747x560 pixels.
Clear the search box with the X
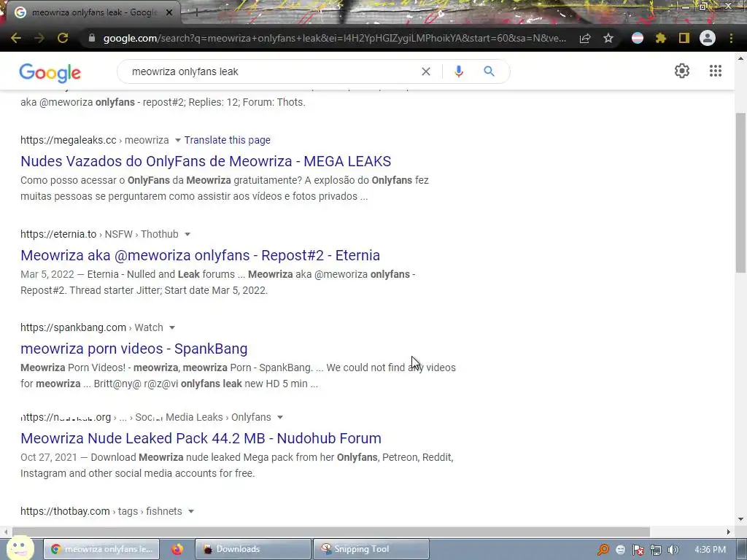coord(426,71)
